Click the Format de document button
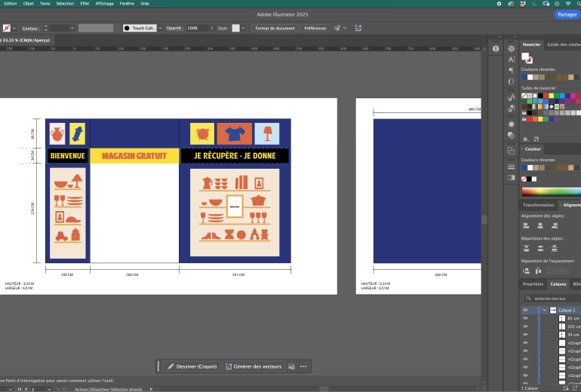581x392 pixels. pyautogui.click(x=275, y=28)
